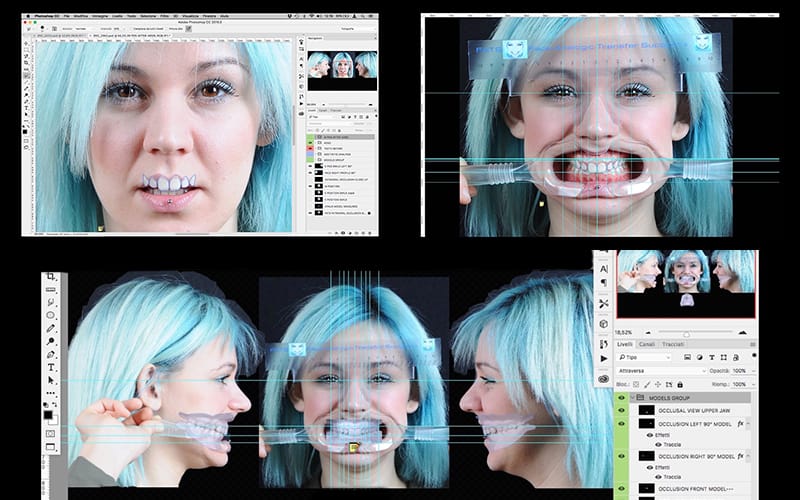Open the Tipo layer filter dropdown
800x500 pixels.
point(644,358)
